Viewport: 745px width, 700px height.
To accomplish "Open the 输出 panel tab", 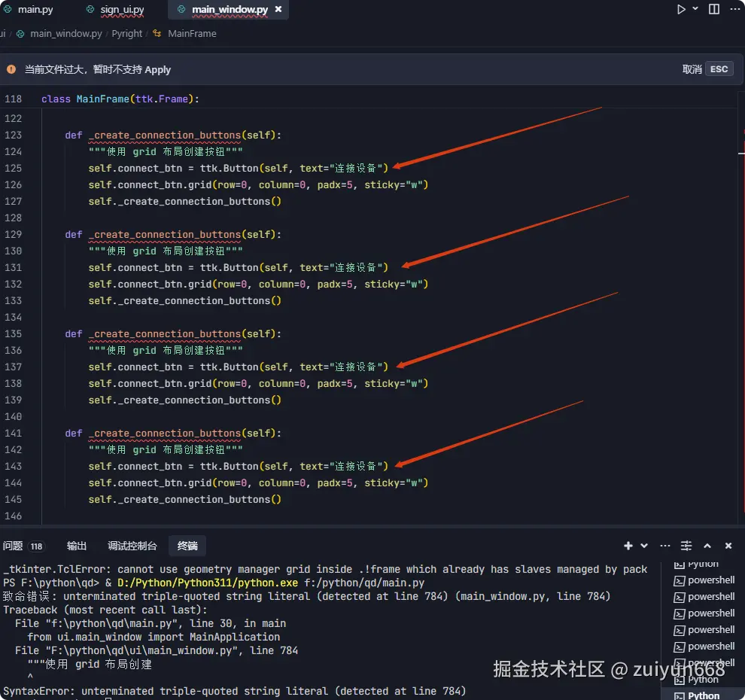I will (x=78, y=546).
